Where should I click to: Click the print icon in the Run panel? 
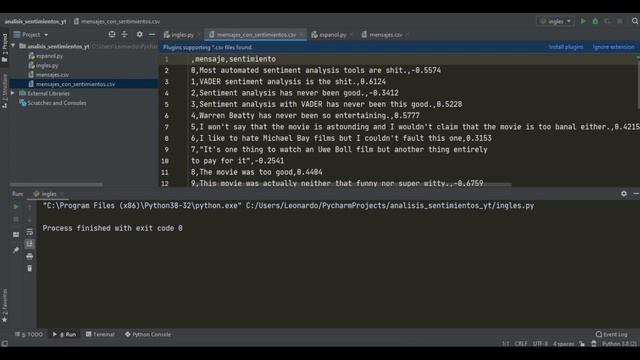[x=29, y=256]
